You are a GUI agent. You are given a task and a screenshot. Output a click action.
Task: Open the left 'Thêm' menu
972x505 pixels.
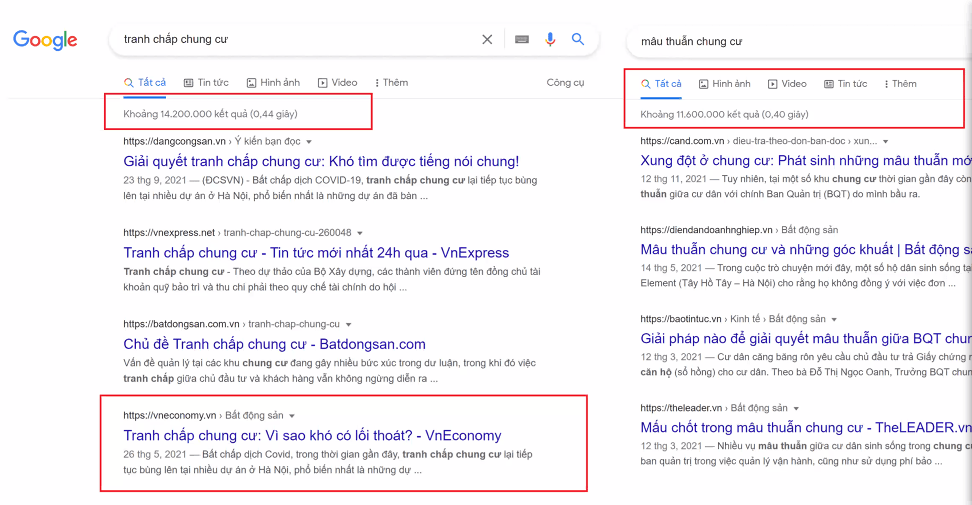[391, 82]
